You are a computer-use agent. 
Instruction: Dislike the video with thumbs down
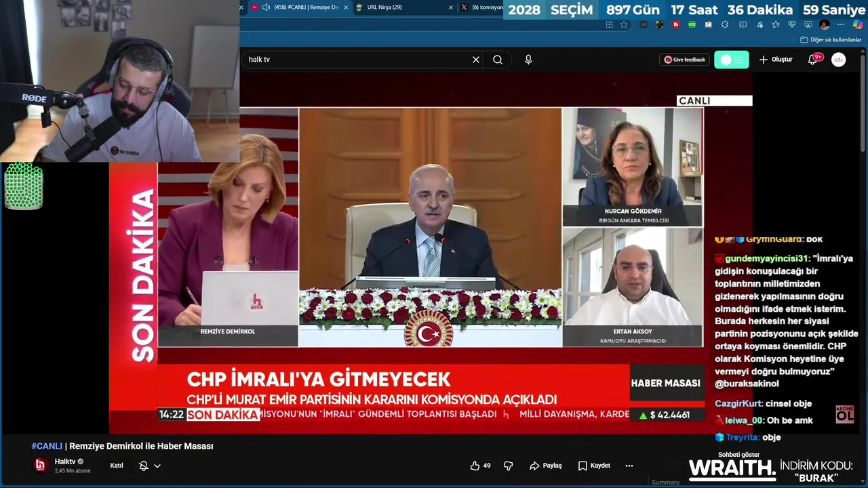click(x=508, y=466)
